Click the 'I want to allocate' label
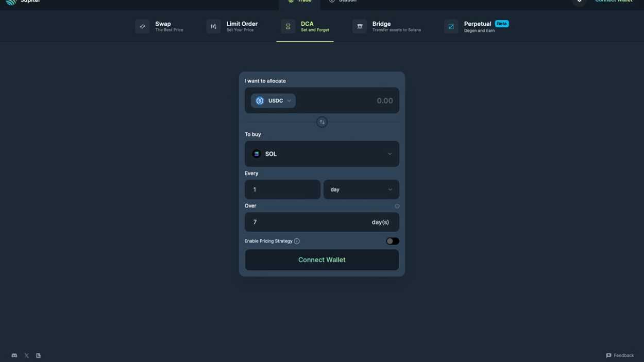The width and height of the screenshot is (644, 362). 265,81
